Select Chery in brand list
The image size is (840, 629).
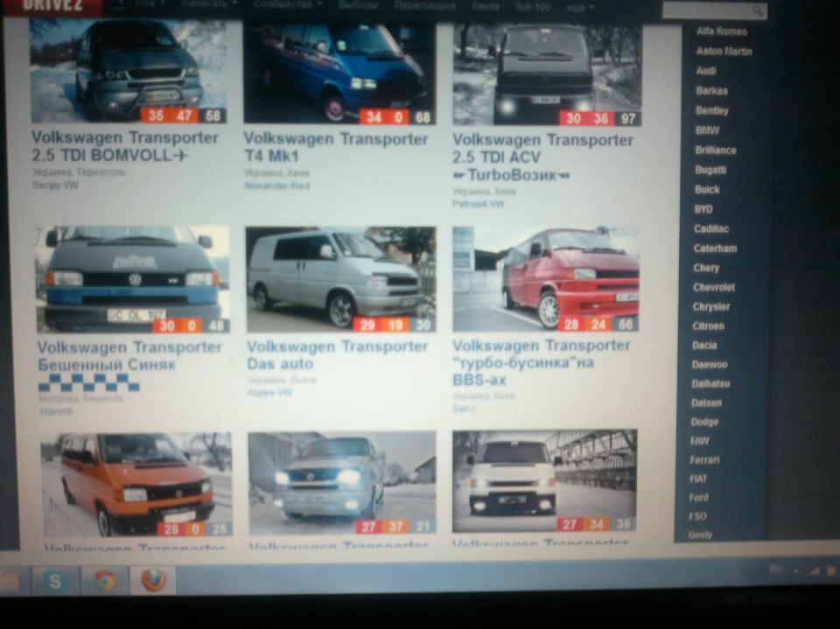tap(706, 268)
